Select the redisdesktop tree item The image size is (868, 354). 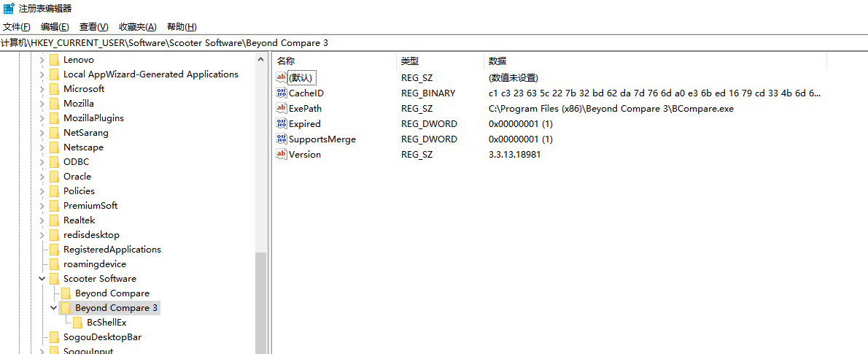coord(91,235)
